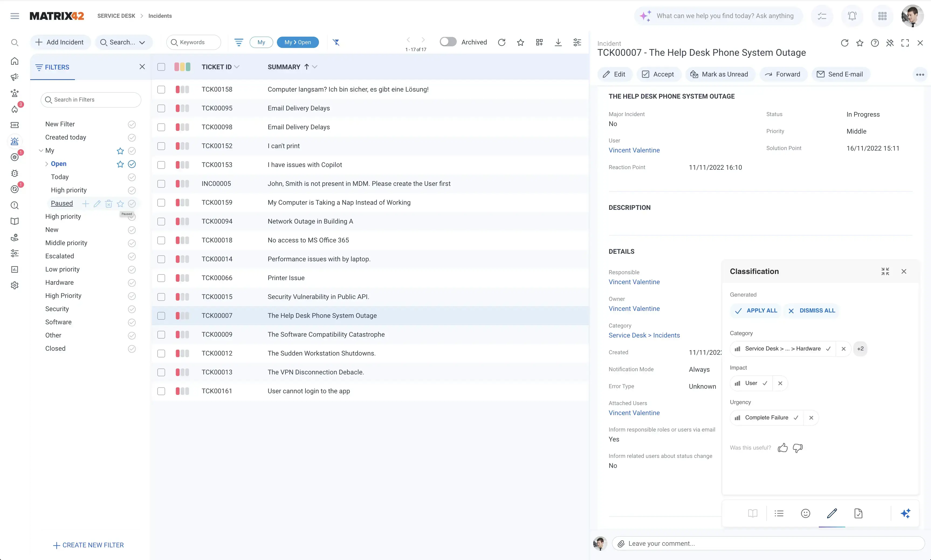Screen dimensions: 931x560
Task: Open Vincent Valentine user link
Action: [634, 150]
